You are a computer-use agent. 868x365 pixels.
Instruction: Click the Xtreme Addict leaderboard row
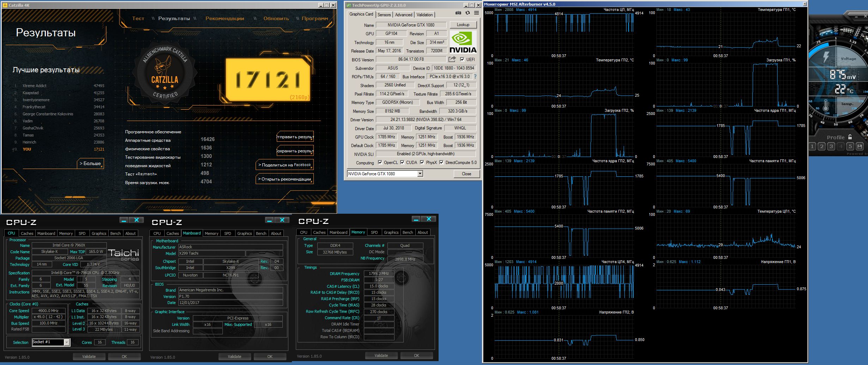[59, 86]
